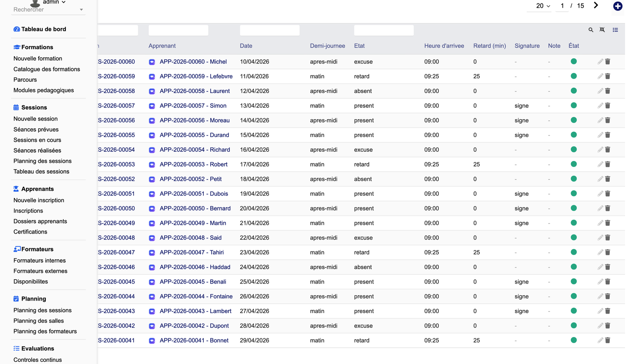Click trash icon on the Simon row
Viewport: 629px width, 364px height.
[x=608, y=106]
